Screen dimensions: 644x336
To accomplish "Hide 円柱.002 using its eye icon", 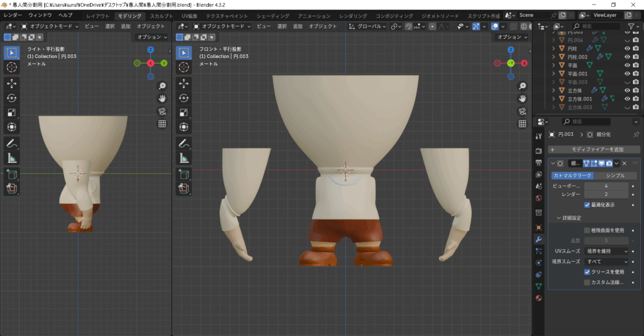I will tap(627, 57).
